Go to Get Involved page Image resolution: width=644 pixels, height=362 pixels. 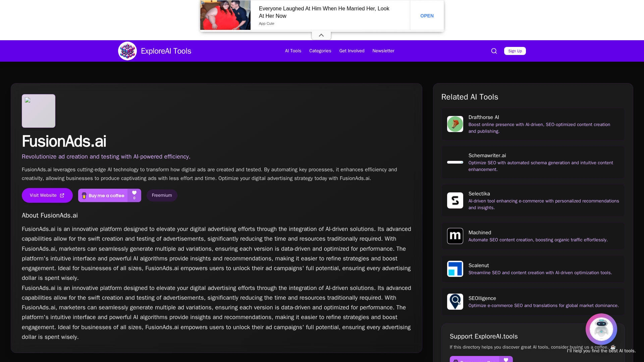pos(352,51)
